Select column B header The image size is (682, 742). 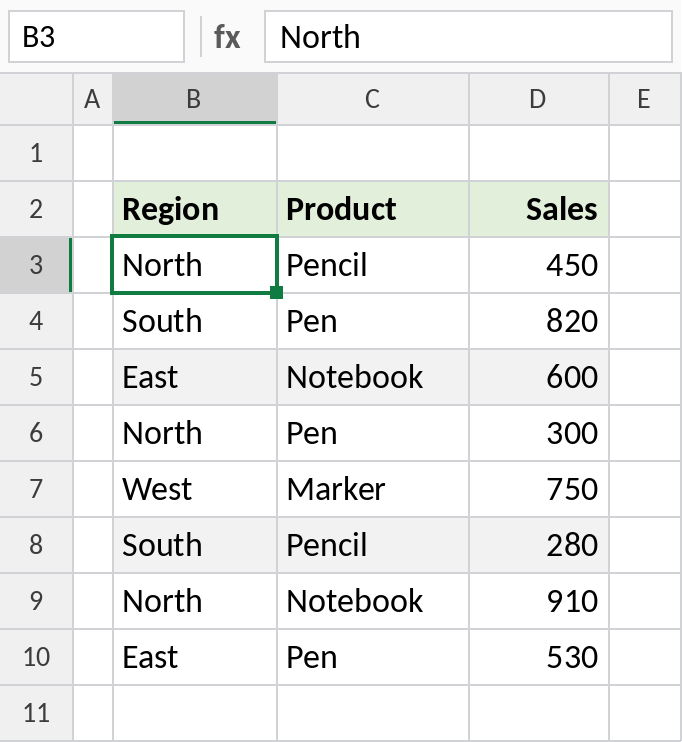click(x=195, y=99)
